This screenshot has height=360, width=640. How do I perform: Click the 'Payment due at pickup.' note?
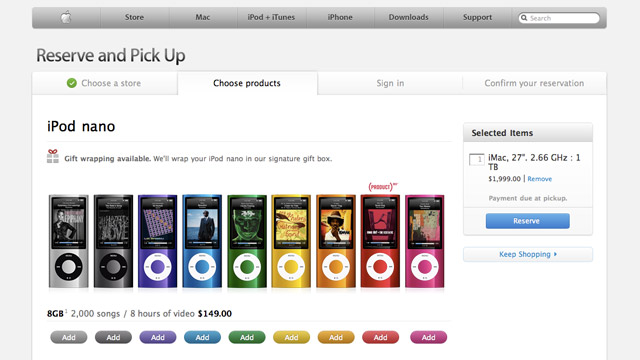click(528, 198)
